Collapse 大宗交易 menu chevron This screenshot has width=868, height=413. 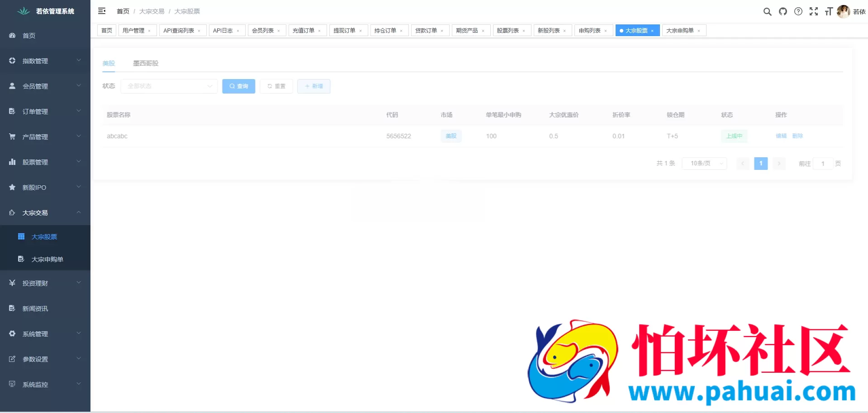tap(79, 212)
